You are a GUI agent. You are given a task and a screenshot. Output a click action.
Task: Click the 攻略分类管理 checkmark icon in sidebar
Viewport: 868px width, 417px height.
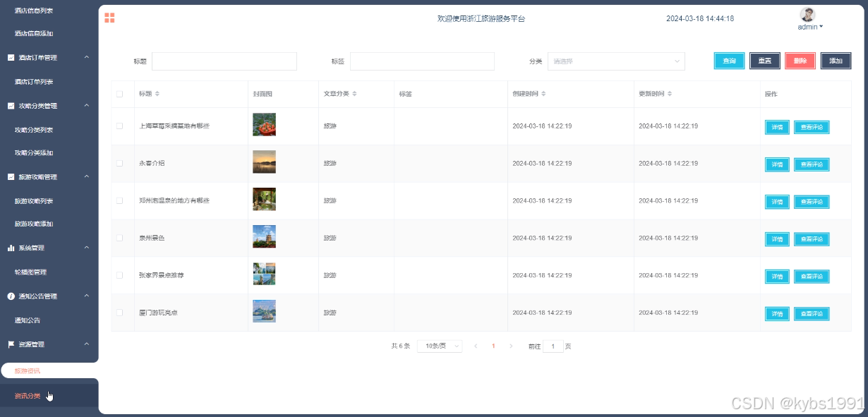[11, 106]
